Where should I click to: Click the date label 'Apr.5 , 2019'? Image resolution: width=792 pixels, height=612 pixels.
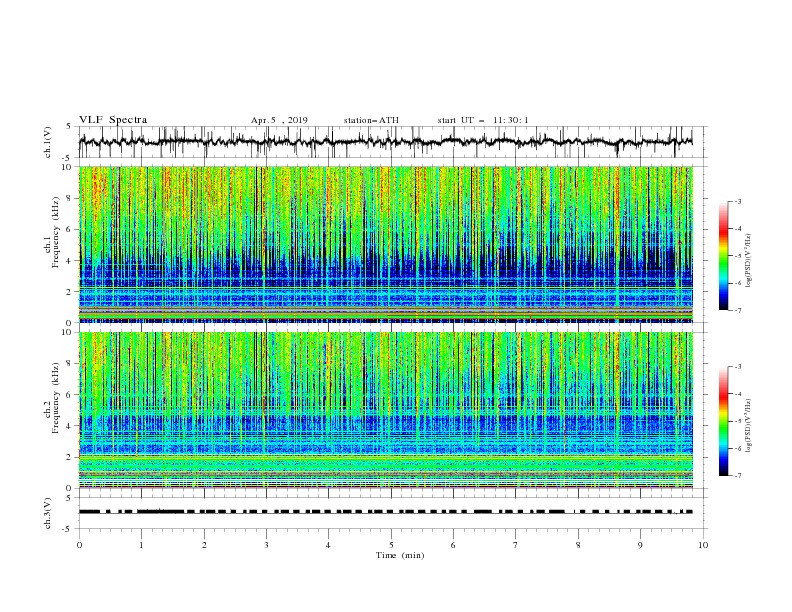[279, 120]
